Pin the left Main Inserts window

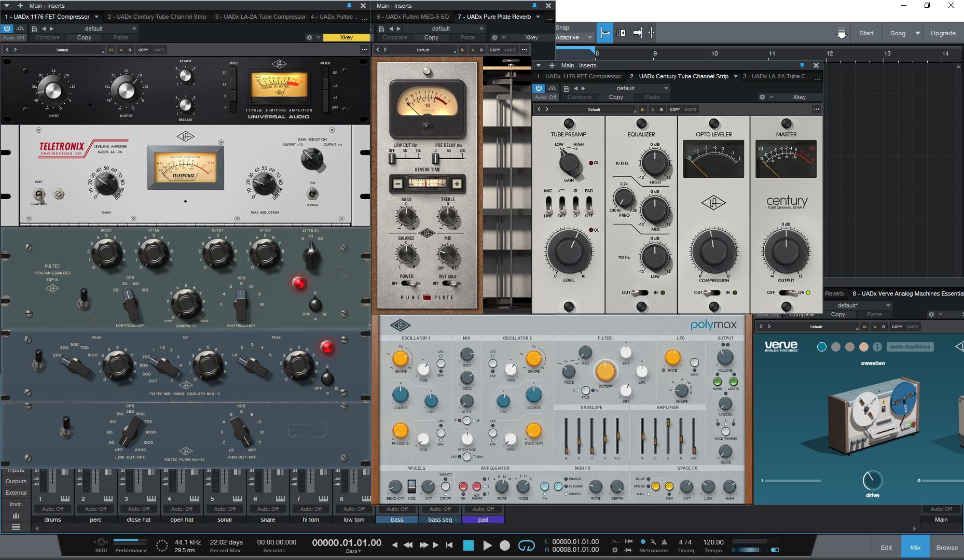click(349, 5)
